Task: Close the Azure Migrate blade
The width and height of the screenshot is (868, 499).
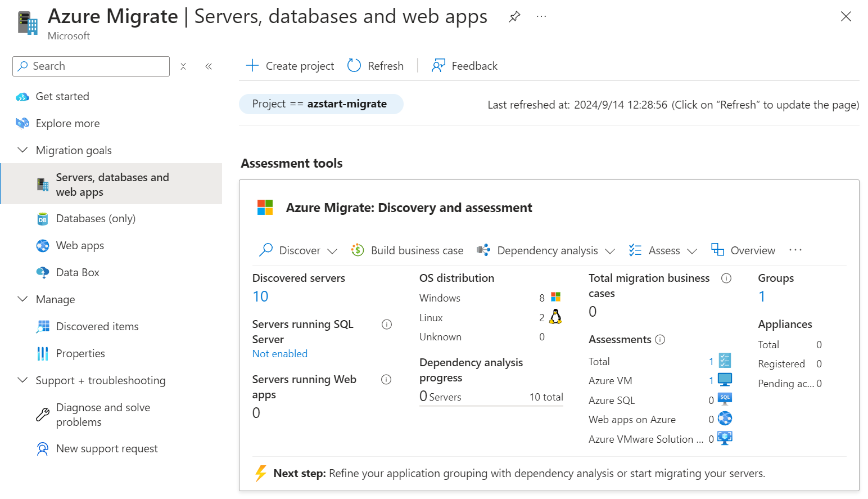Action: (x=846, y=17)
